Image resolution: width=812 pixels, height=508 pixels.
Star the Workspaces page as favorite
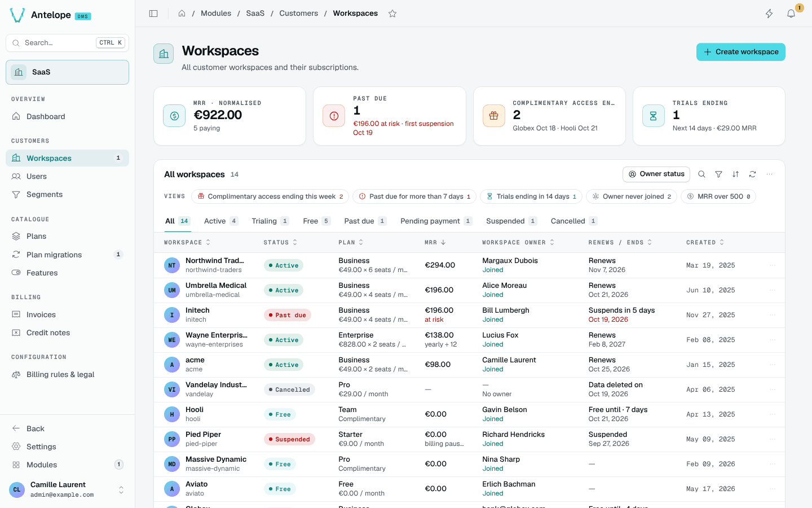click(x=392, y=14)
